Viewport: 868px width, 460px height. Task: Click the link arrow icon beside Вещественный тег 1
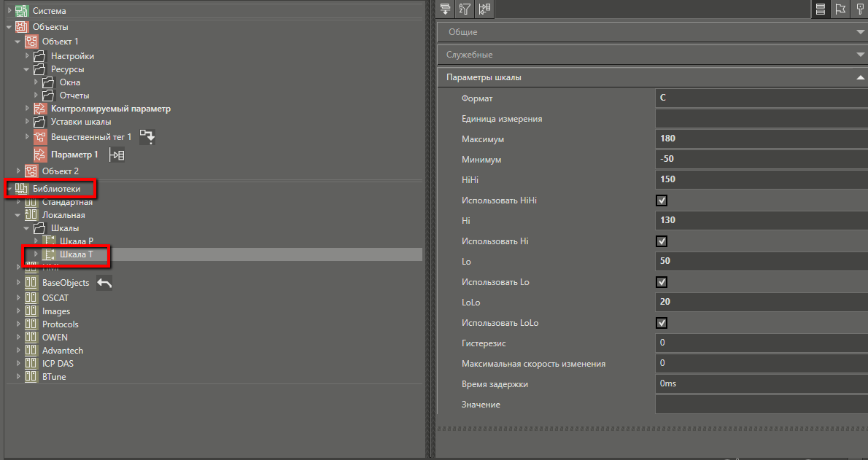click(147, 136)
